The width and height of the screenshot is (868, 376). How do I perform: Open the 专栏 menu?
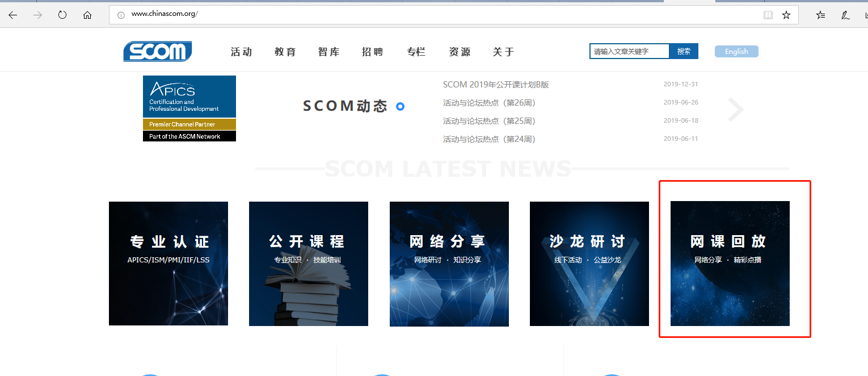point(416,52)
